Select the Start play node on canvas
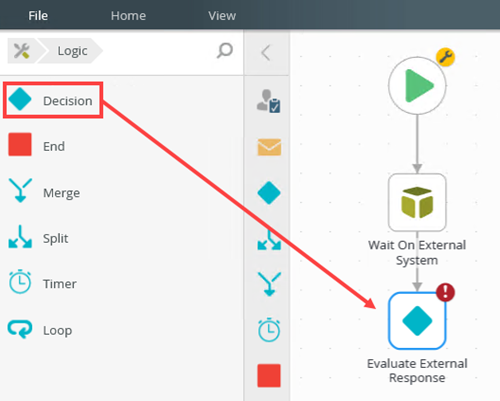 417,86
